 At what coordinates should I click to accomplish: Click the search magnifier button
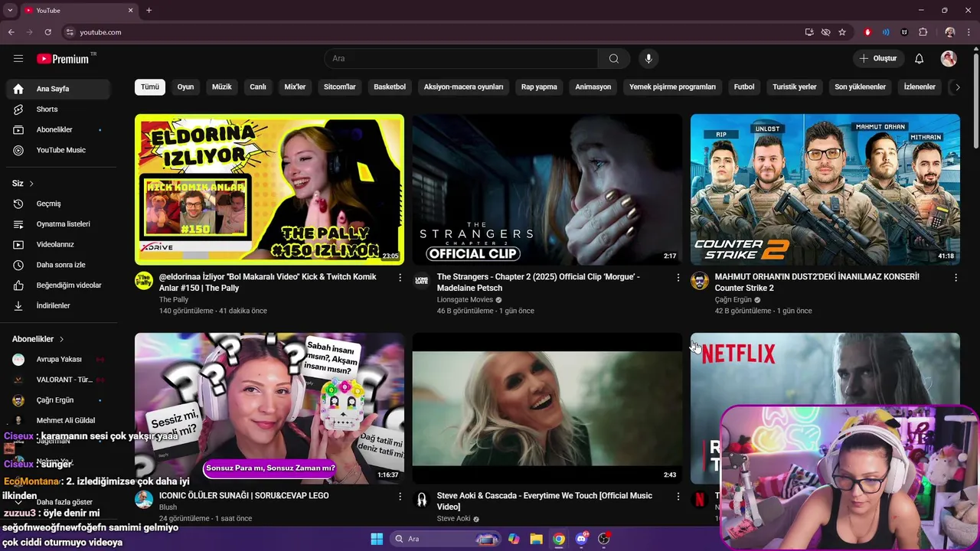point(614,59)
